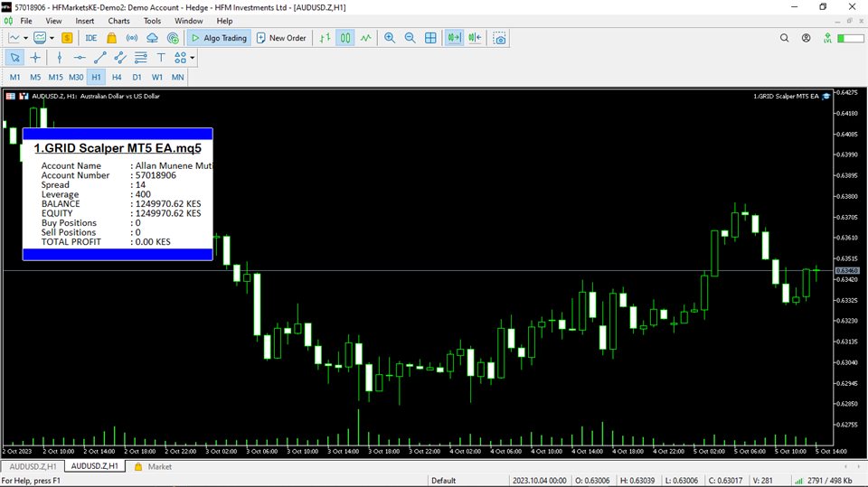Screen dimensions: 868x487
Task: Open the View menu
Action: pos(53,21)
